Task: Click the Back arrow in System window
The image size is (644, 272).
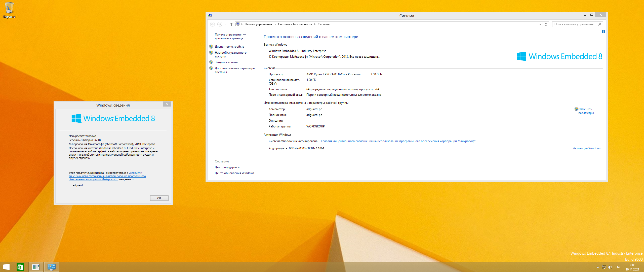Action: coord(212,24)
